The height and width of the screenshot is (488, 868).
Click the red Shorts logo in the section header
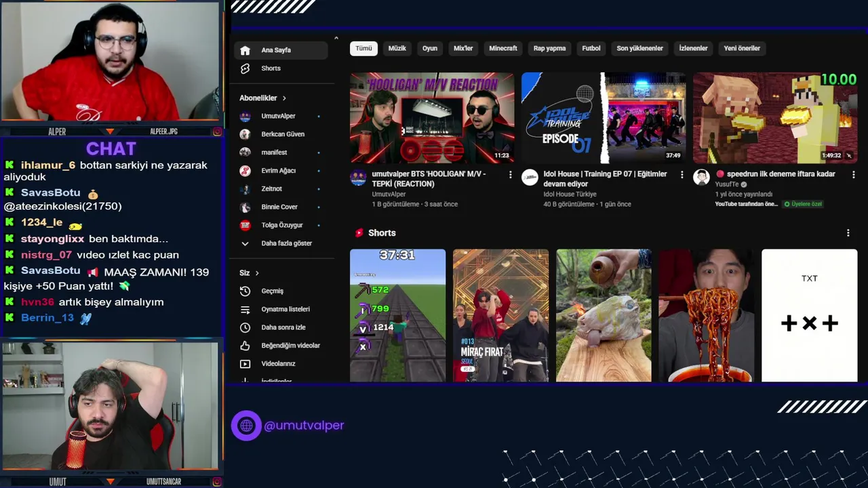pos(359,233)
